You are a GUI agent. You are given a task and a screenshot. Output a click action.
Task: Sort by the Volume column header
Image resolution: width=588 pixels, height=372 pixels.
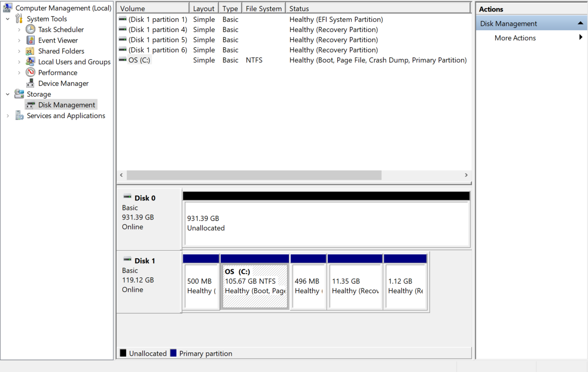pos(153,8)
